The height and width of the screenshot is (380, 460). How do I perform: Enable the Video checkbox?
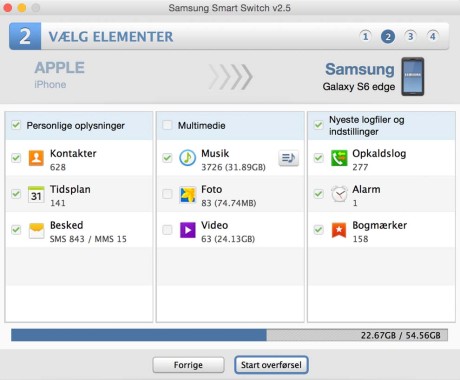click(167, 230)
